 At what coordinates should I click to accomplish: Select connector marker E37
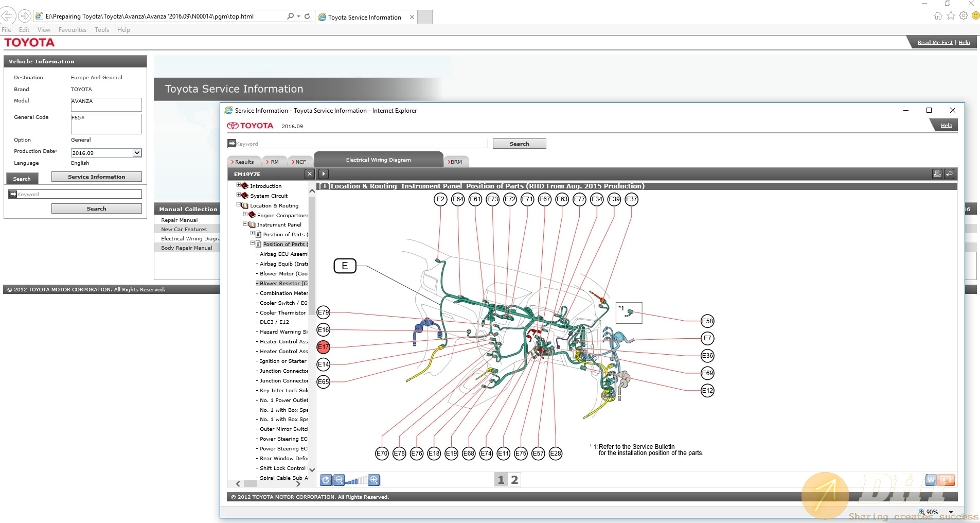coord(632,199)
